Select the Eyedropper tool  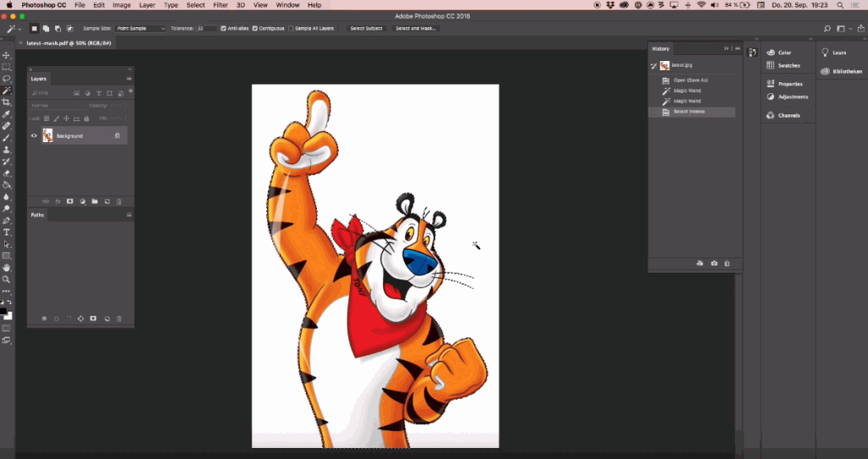click(7, 114)
